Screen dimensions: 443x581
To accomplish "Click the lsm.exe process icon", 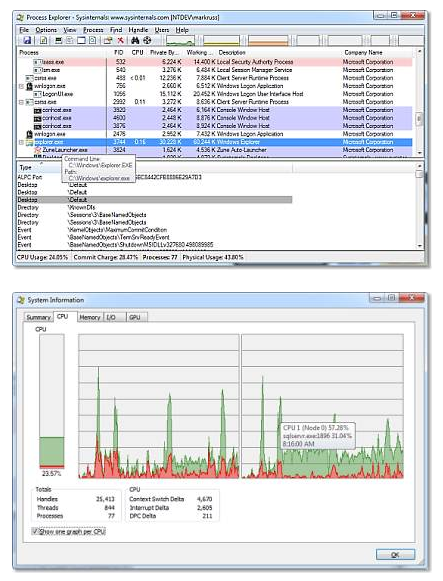I will [37, 70].
